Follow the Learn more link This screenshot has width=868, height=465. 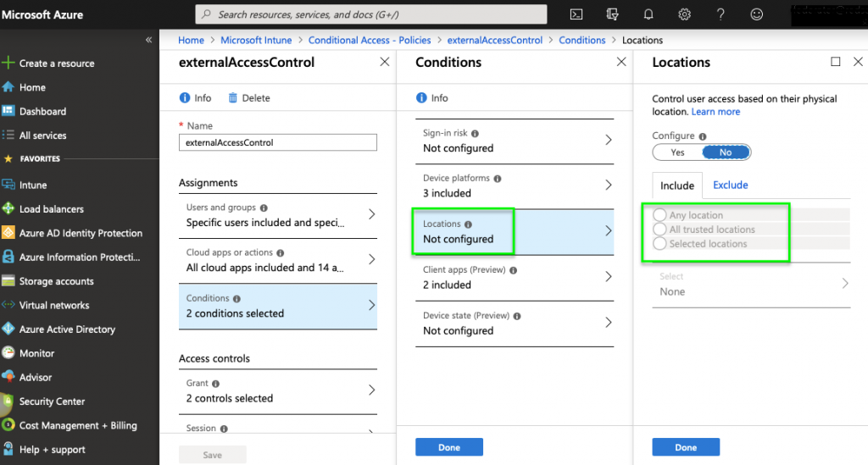click(x=715, y=112)
